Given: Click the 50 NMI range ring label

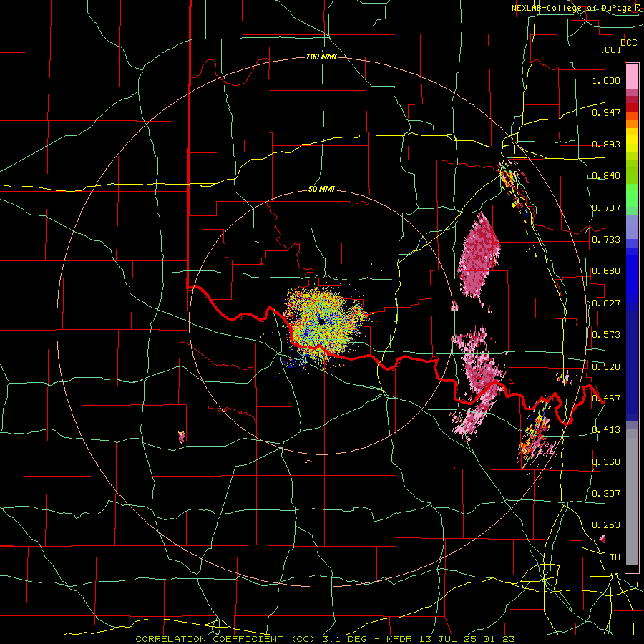Looking at the screenshot, I should (x=321, y=190).
